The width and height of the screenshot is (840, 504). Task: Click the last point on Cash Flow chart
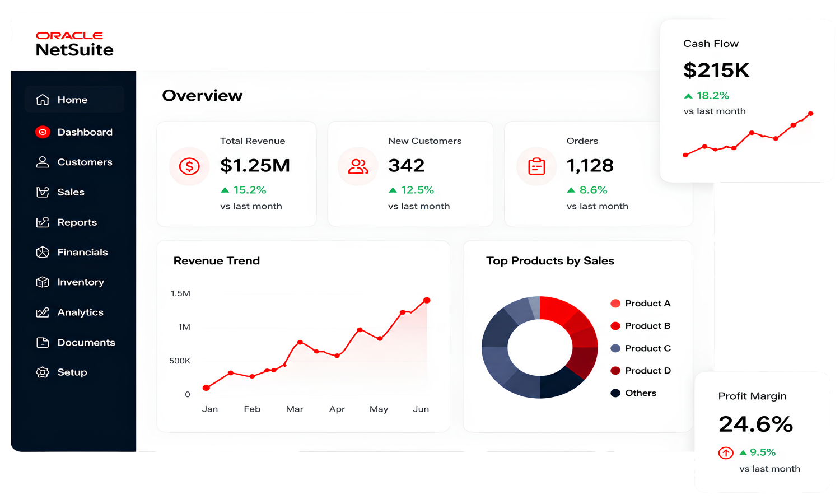(810, 114)
